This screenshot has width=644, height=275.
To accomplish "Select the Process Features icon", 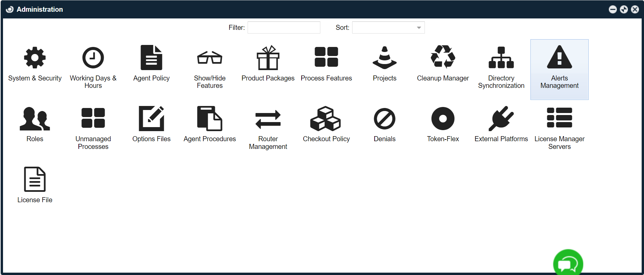I will tap(326, 57).
